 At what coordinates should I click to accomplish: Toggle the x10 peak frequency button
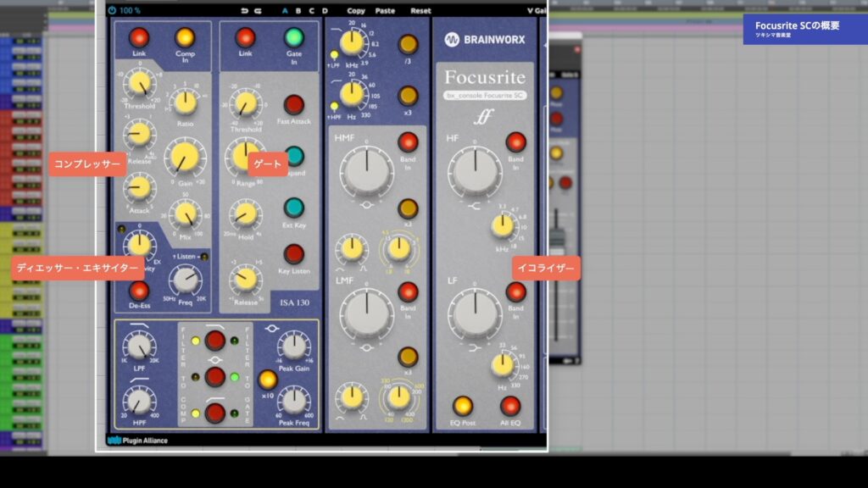tap(267, 380)
